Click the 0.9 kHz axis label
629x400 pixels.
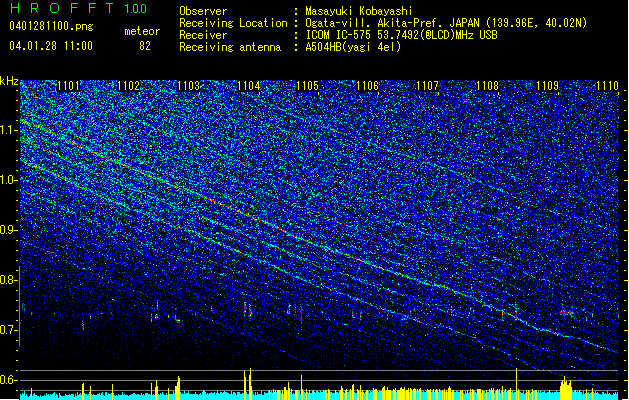9,230
